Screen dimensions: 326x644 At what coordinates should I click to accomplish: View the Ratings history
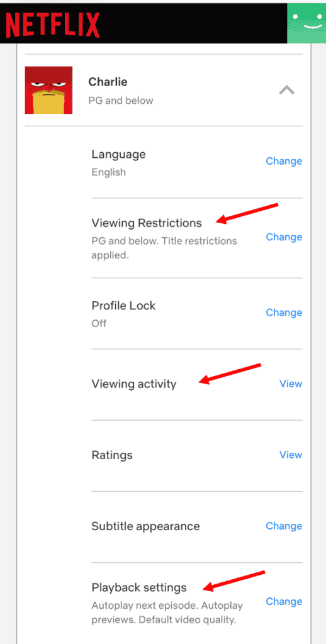click(291, 455)
